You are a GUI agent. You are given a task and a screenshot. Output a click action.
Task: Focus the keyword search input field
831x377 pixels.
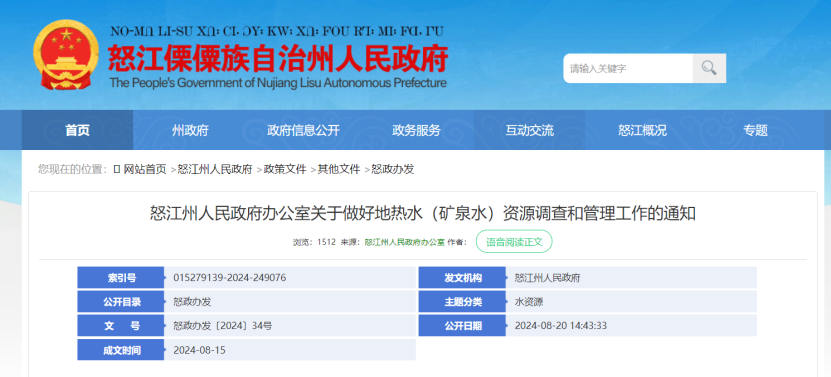628,68
